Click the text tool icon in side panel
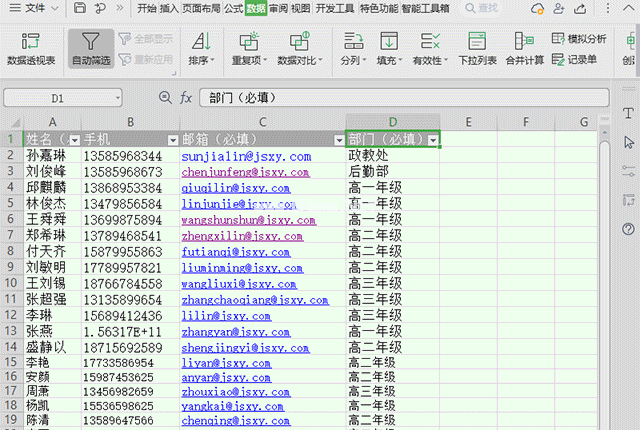The image size is (640, 430). 629,113
